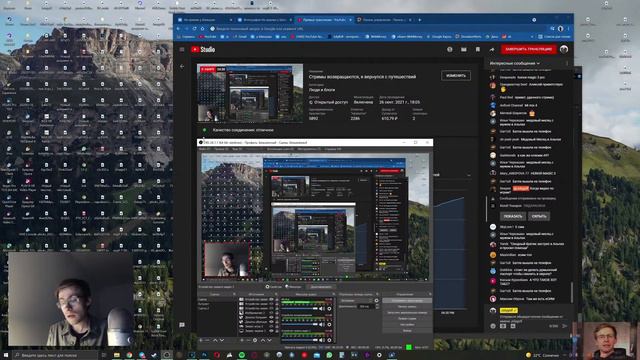Toggle visibility of Захват выходного source

[271, 322]
